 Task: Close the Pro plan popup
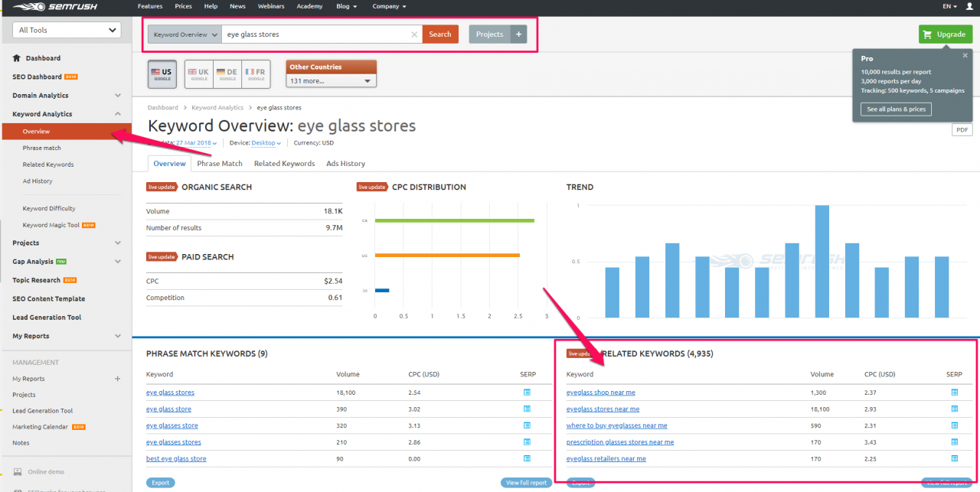pyautogui.click(x=965, y=55)
